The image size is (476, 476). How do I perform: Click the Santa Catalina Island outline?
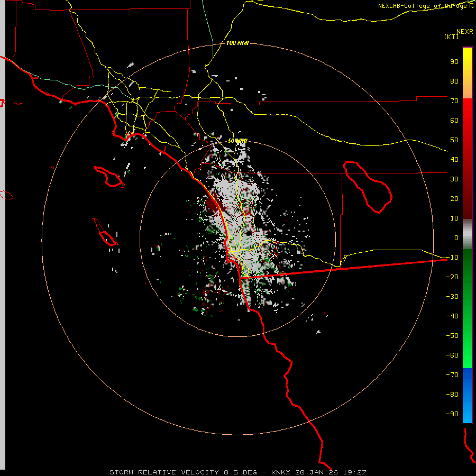109,176
